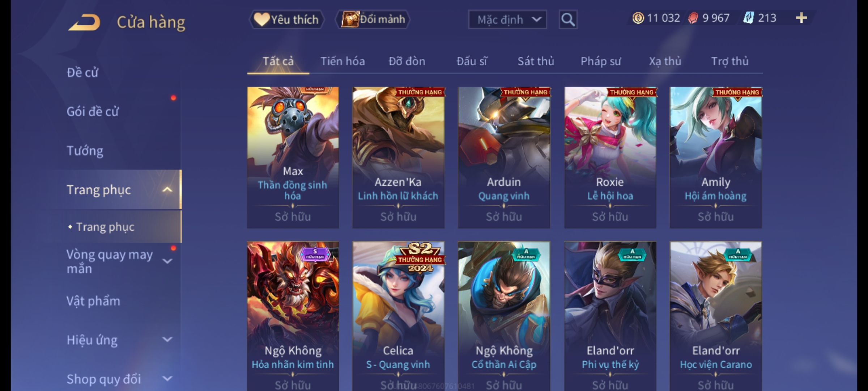Open Tướng in the sidebar

click(85, 151)
